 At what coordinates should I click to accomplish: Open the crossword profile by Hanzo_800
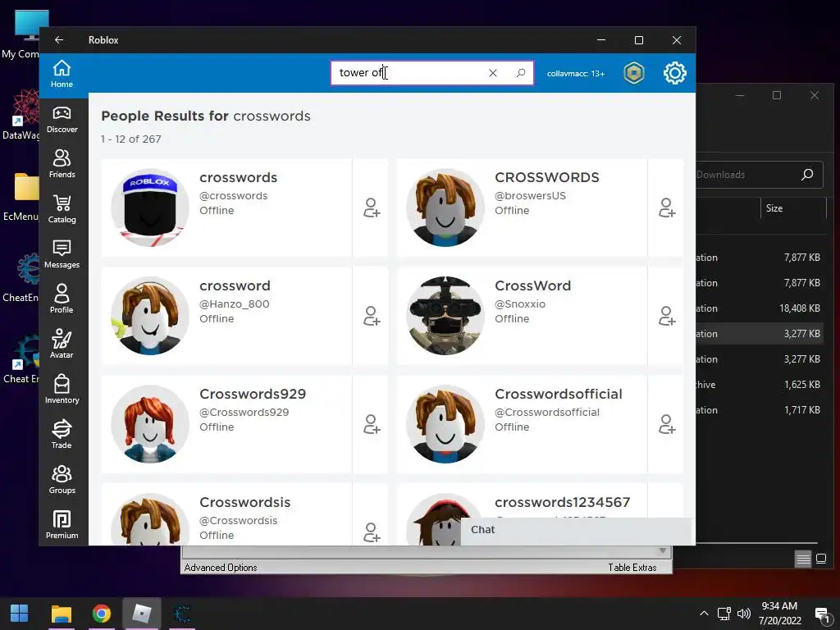coord(235,285)
